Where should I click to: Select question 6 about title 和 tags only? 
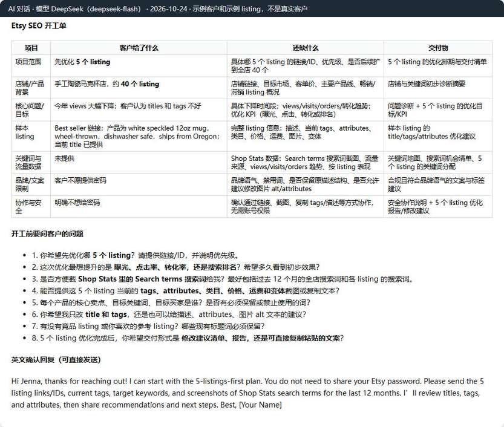(x=169, y=315)
